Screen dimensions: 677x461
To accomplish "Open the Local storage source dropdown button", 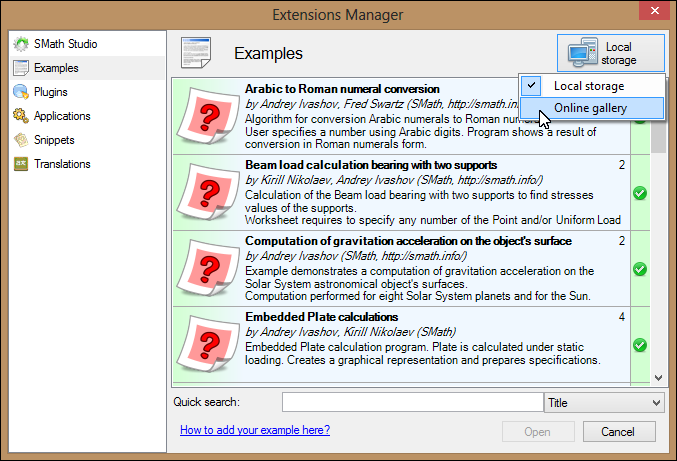I will point(611,54).
